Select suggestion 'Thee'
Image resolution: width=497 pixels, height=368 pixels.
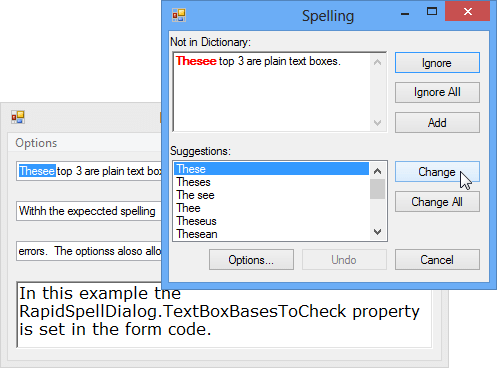tap(271, 208)
